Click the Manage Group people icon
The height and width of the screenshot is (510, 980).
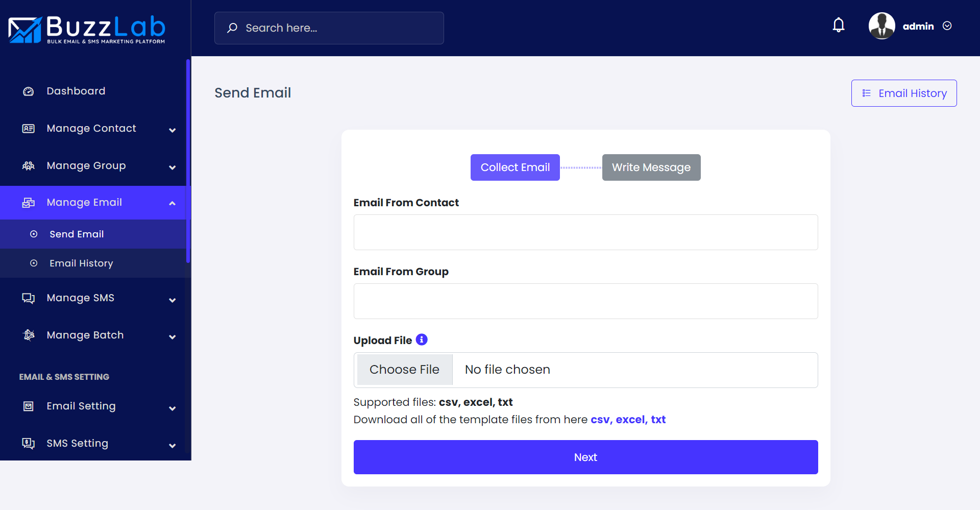(29, 166)
